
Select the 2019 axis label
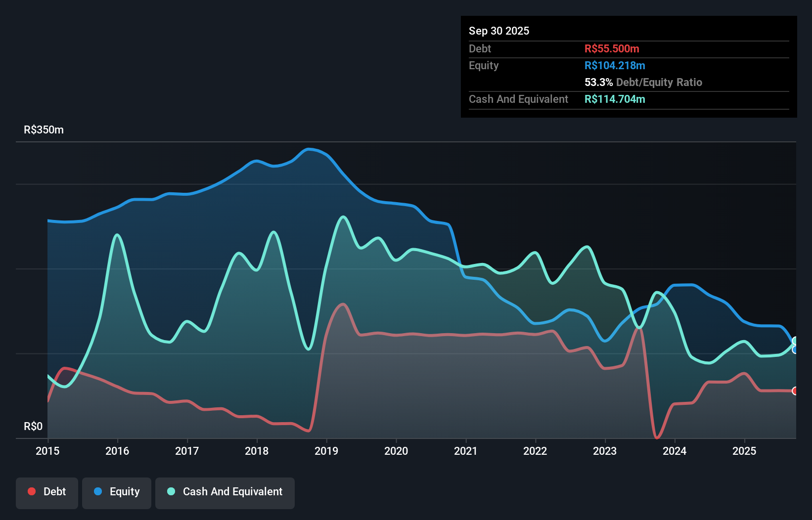pos(326,451)
